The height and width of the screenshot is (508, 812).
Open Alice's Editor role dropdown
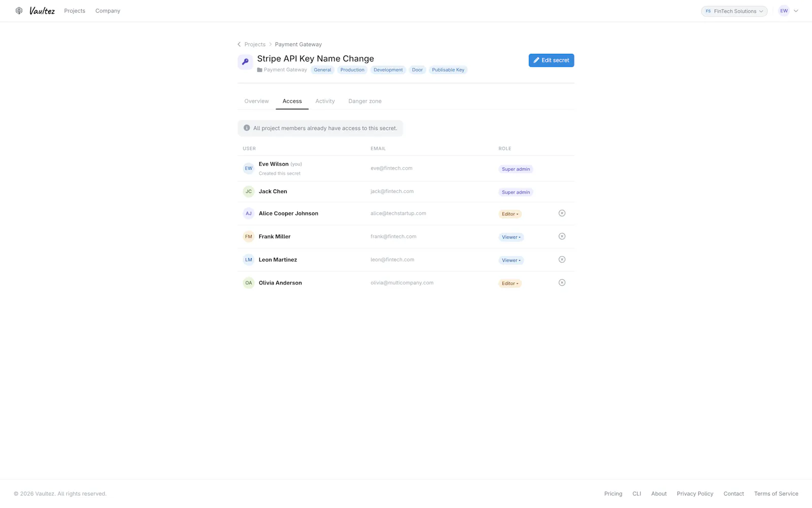[x=510, y=214]
